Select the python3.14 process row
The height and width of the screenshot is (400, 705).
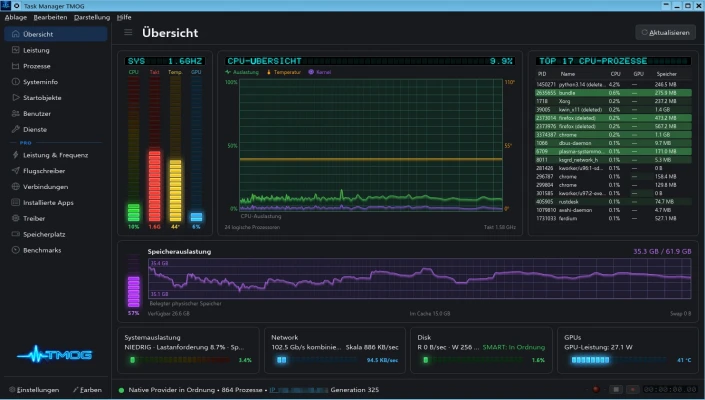613,84
